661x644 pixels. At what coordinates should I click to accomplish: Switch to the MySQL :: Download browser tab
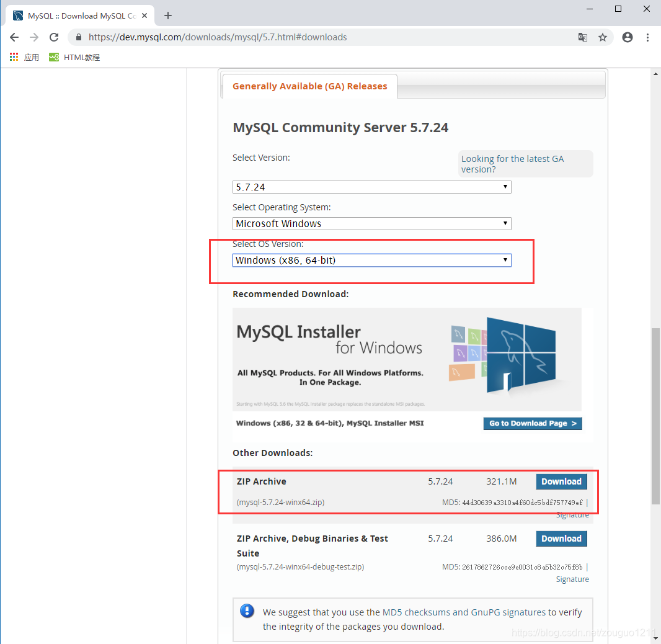(x=80, y=16)
